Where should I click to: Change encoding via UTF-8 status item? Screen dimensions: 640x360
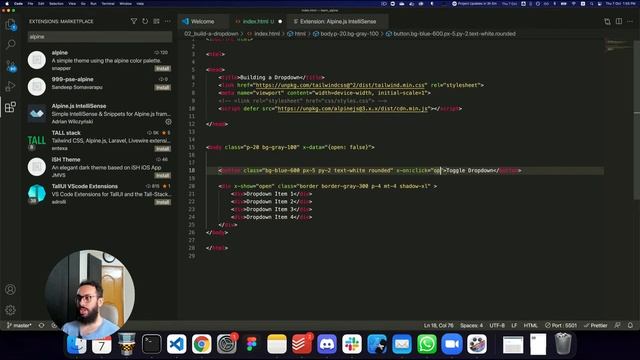click(497, 325)
